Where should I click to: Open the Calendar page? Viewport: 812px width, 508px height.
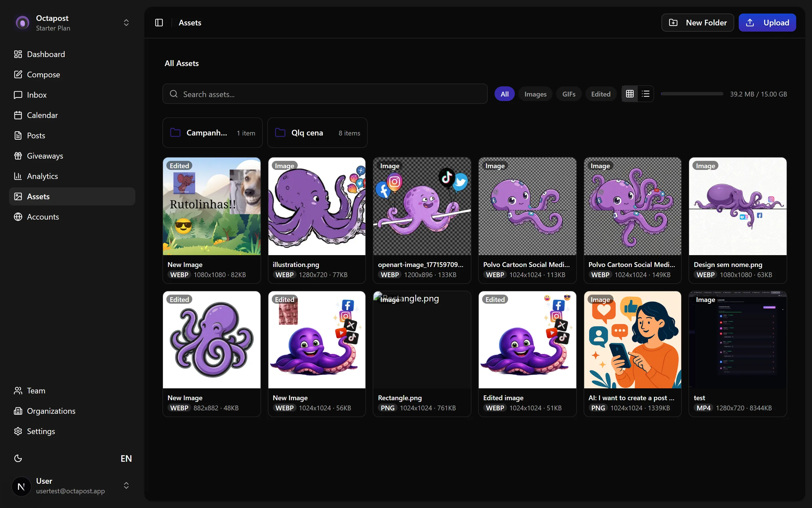click(x=72, y=115)
